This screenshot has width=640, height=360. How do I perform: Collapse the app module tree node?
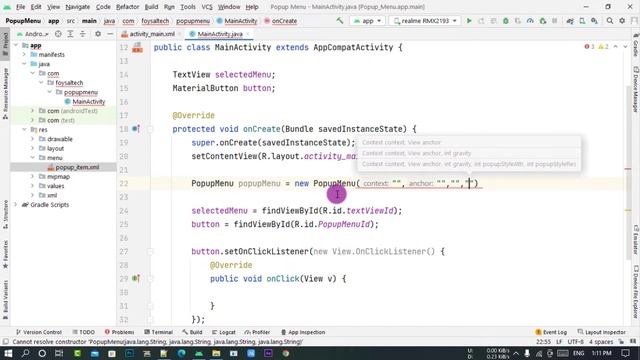tap(16, 45)
